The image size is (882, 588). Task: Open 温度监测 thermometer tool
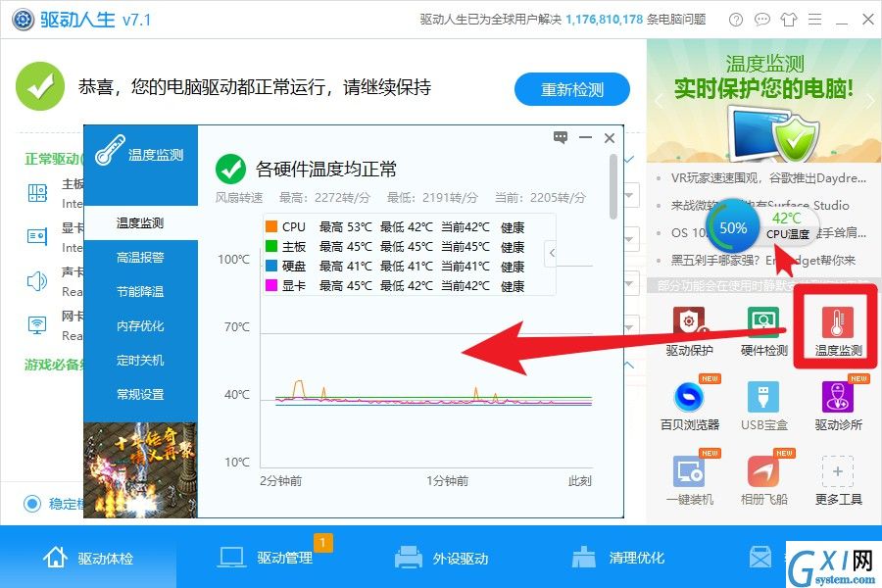click(838, 331)
